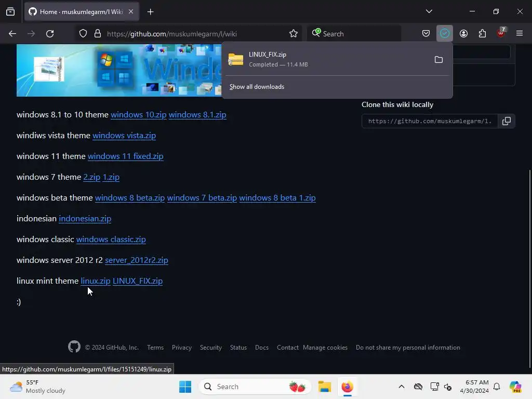The width and height of the screenshot is (532, 399).
Task: Open File Explorer from the taskbar
Action: pyautogui.click(x=324, y=387)
